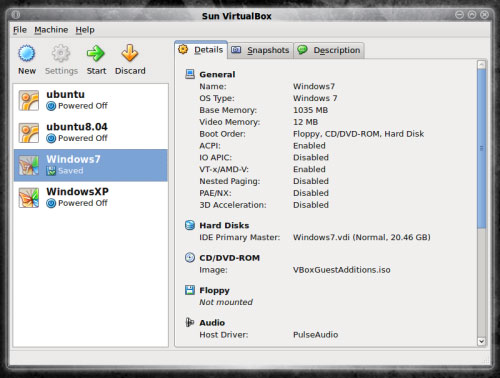Click the Nested Paging label
The height and width of the screenshot is (378, 500).
230,181
